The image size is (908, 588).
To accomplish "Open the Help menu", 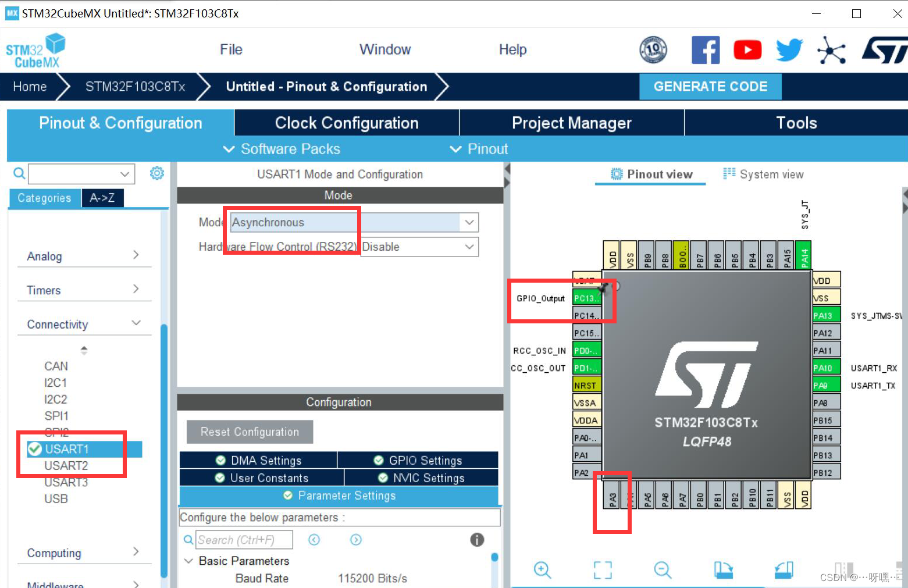I will pos(512,49).
